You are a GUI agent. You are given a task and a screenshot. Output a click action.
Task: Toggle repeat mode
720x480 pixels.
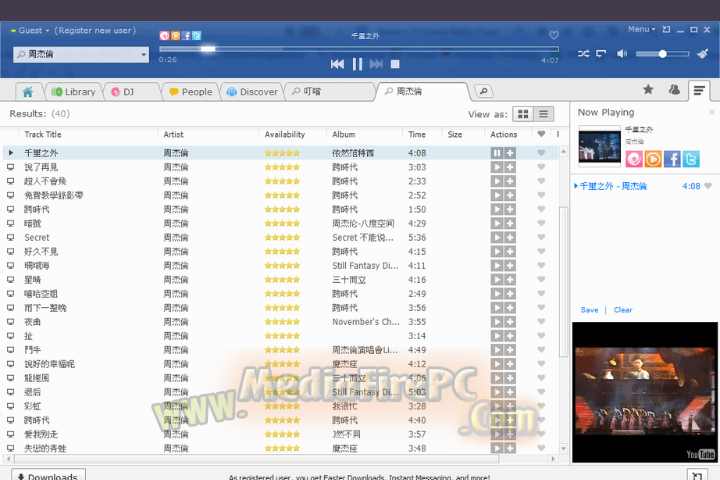[601, 54]
